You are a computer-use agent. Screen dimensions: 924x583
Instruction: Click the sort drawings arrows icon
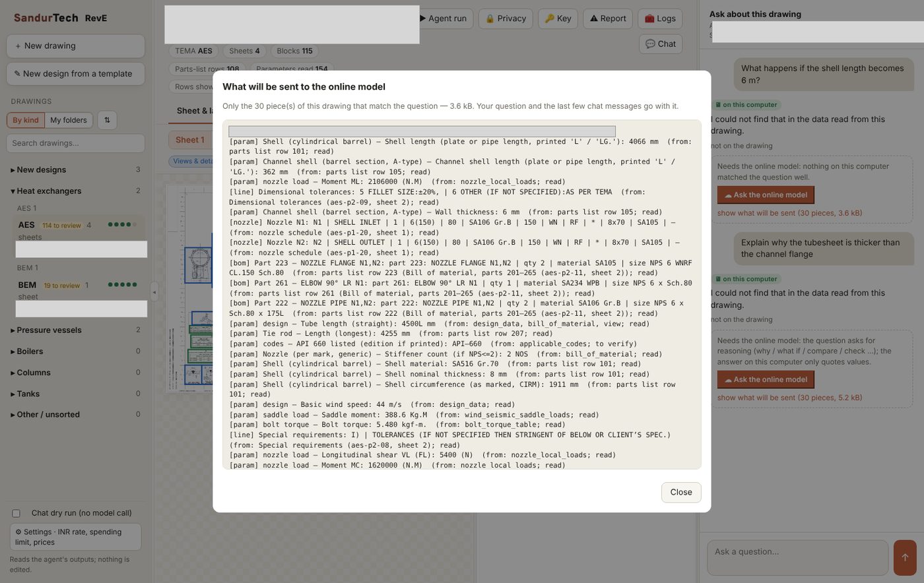coord(107,120)
